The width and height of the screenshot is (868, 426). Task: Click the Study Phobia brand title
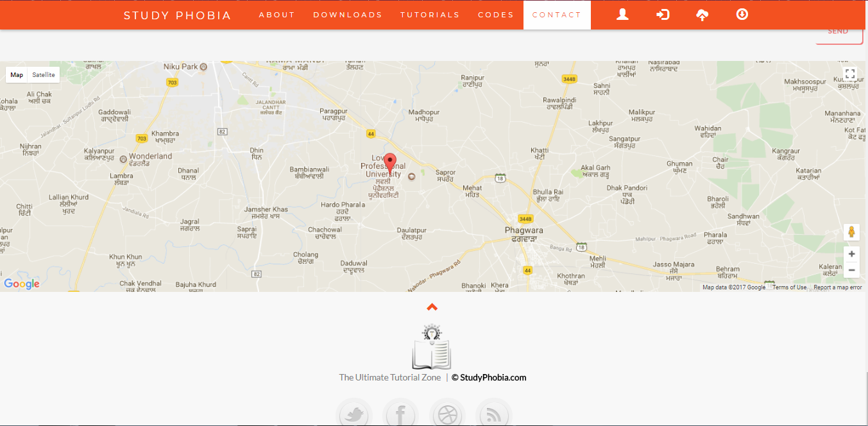pos(178,15)
